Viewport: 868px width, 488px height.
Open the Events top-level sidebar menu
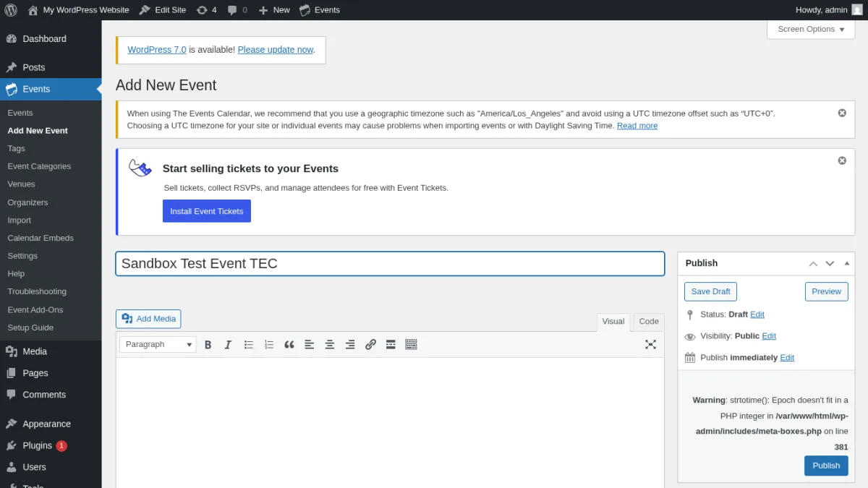[51, 89]
